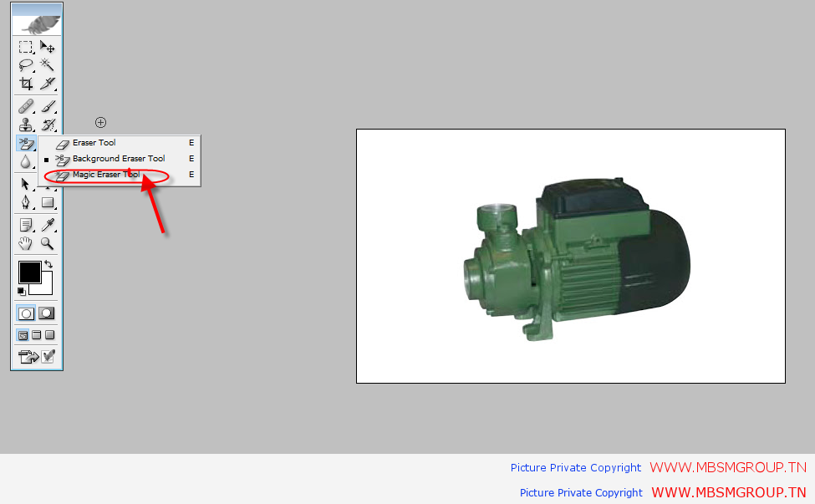This screenshot has width=815, height=504.
Task: Select the Pen tool
Action: click(25, 202)
